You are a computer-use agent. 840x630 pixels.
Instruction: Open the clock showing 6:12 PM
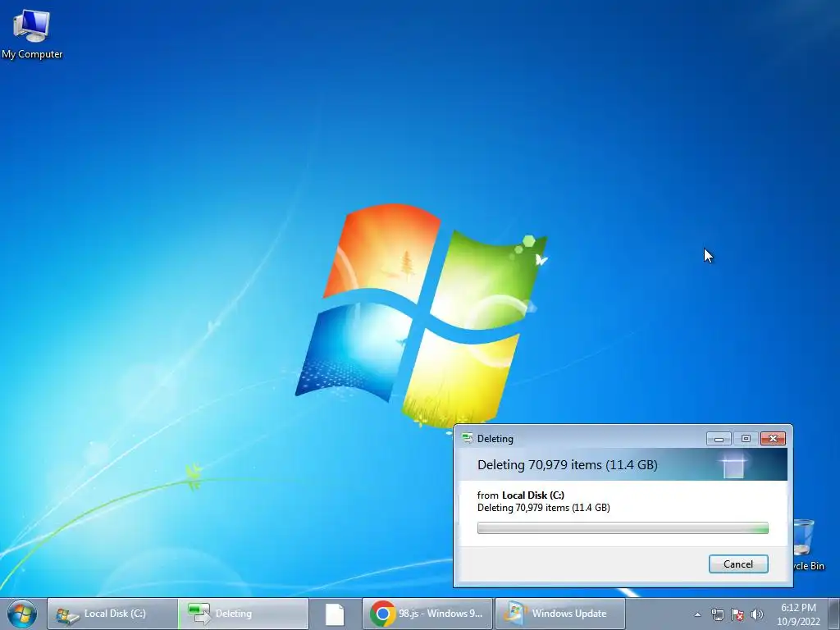[x=798, y=614]
